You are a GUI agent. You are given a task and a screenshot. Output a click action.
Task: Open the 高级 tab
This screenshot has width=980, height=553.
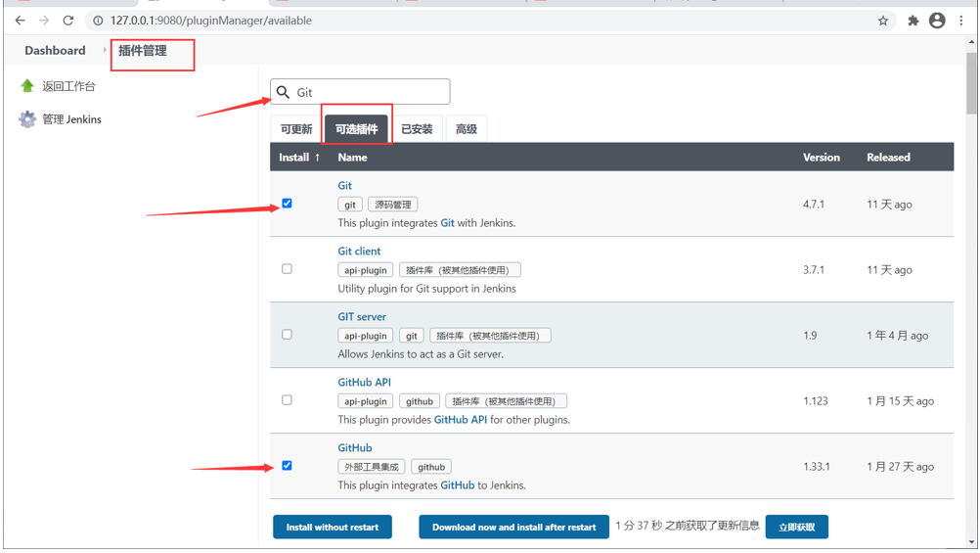[467, 129]
